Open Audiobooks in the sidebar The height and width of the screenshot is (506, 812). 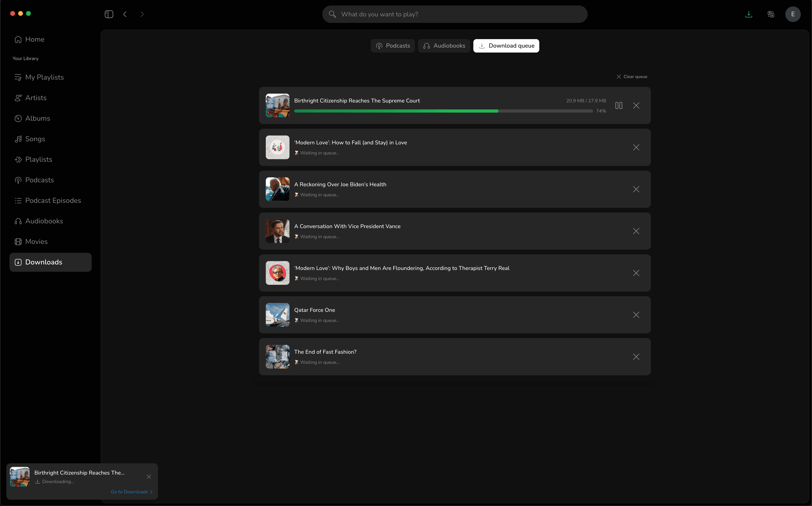50,221
